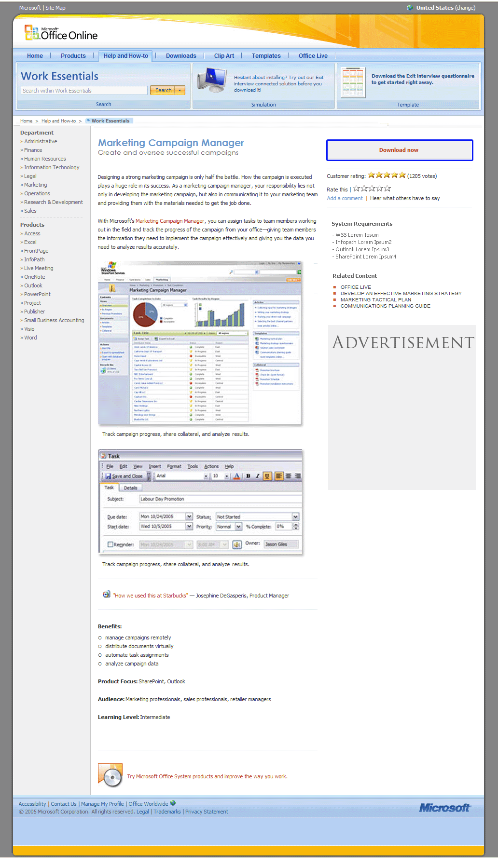Open the Small Business Accounting product link
The image size is (498, 868).
(x=54, y=320)
